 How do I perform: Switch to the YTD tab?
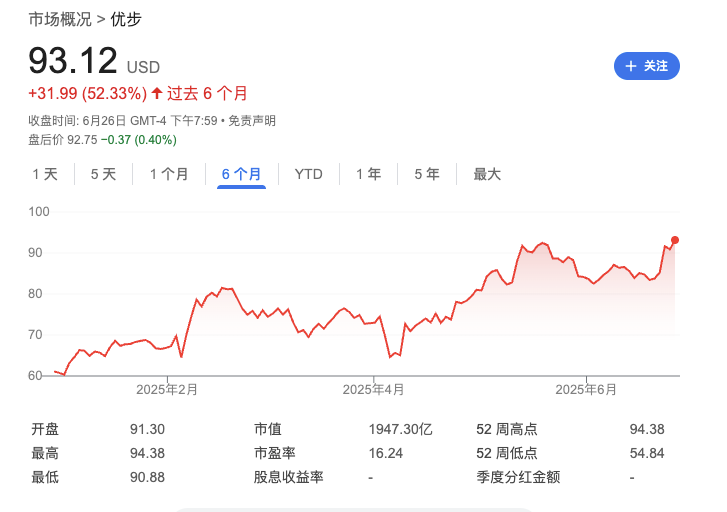(309, 174)
